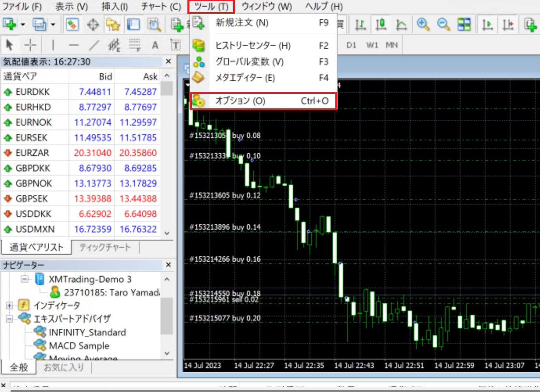Image resolution: width=540 pixels, height=392 pixels.
Task: Click the tile windows grid icon
Action: click(464, 25)
